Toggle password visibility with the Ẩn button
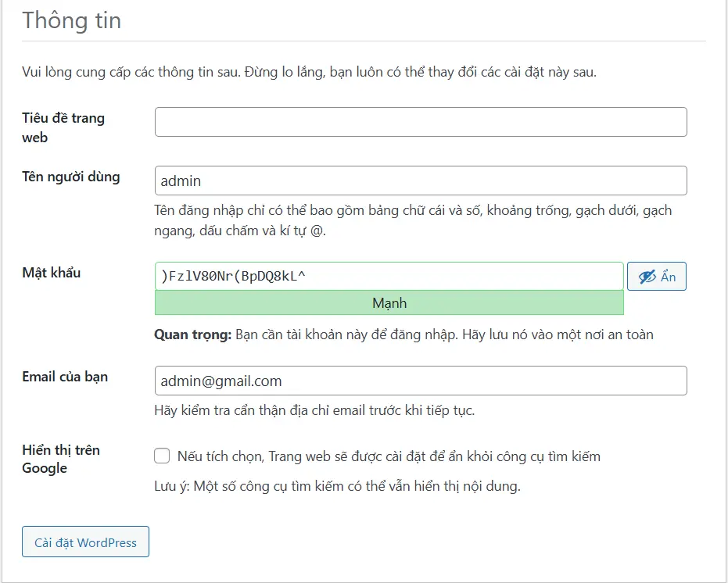 [x=657, y=276]
